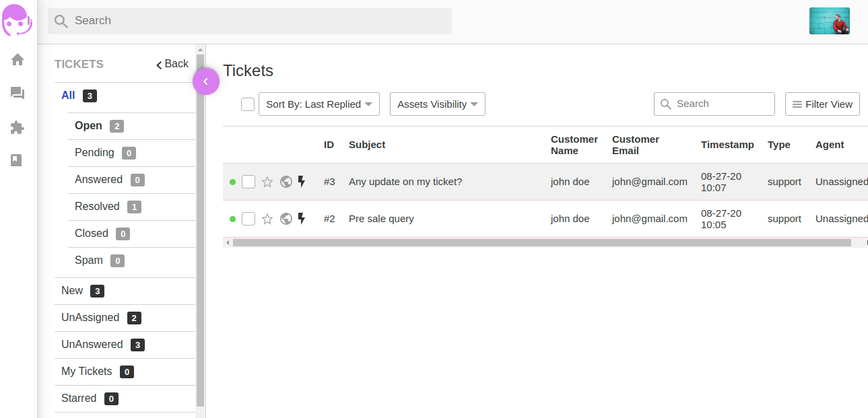
Task: Click the globe source icon on ticket #3
Action: click(x=286, y=181)
